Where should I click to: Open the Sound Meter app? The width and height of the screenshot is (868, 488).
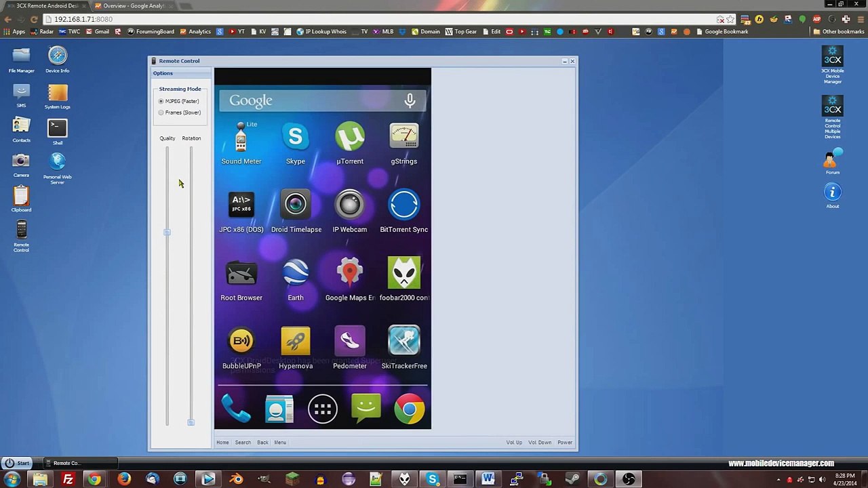coord(241,144)
